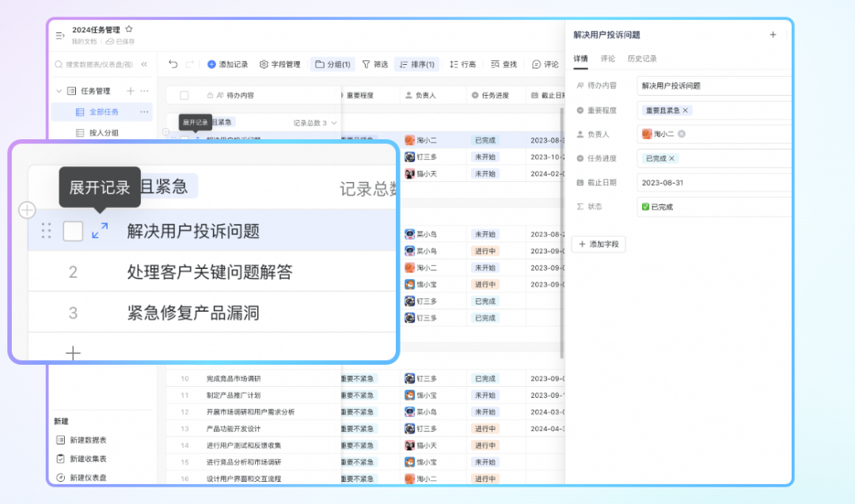Toggle the select-all checkbox in table header
Screen dimensions: 855x504
pos(184,95)
